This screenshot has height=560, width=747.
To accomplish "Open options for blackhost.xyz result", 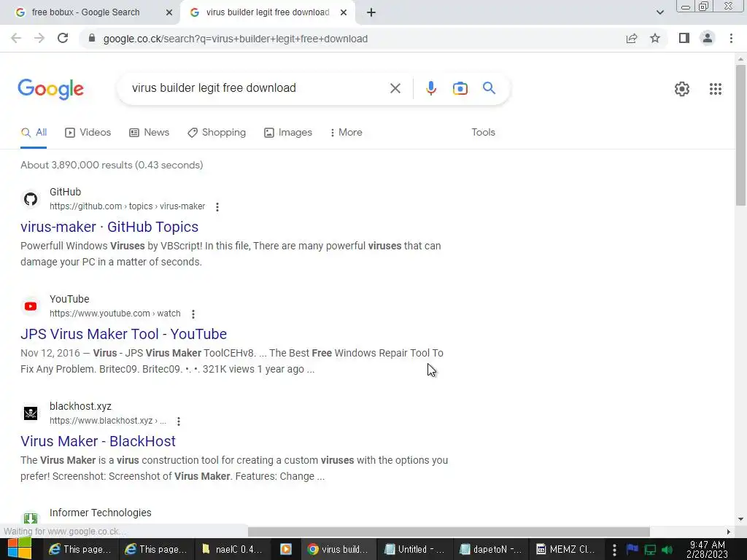I will (x=179, y=421).
